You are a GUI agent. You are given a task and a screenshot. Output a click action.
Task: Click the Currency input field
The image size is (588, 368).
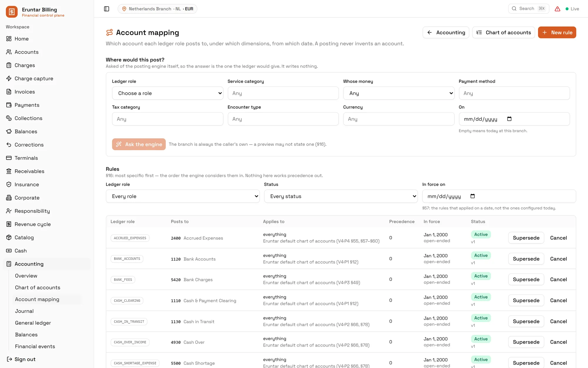point(399,119)
